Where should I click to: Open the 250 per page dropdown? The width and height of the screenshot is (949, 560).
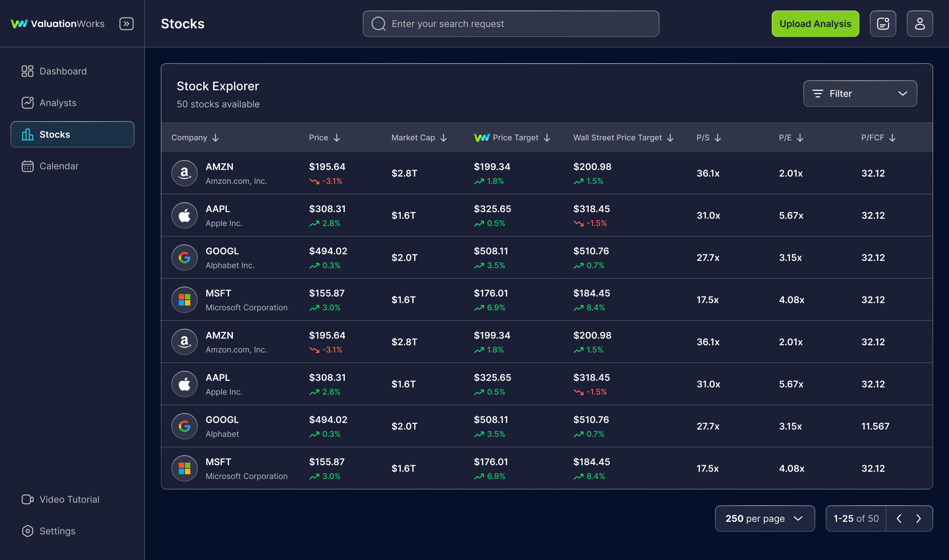[765, 518]
